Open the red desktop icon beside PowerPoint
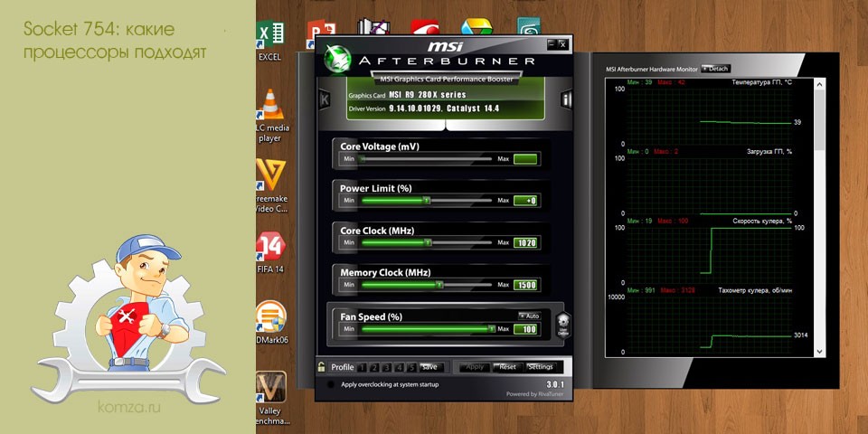Viewport: 868px width, 434px height. (425, 26)
